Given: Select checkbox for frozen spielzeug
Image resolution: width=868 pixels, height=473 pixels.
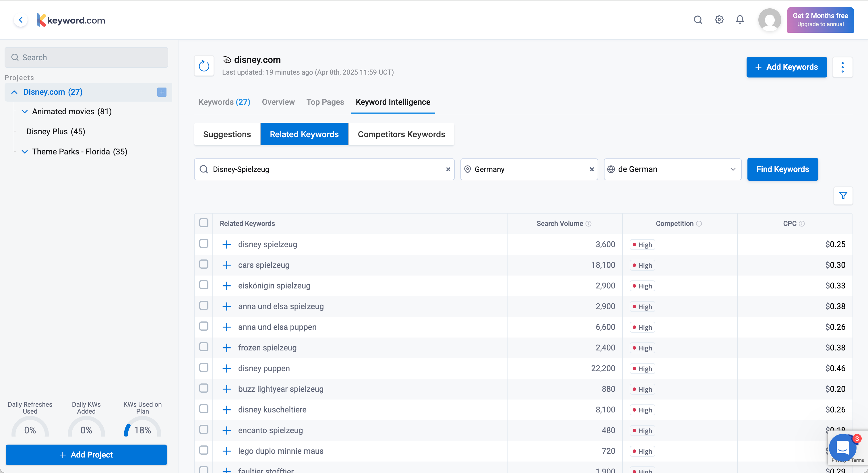Looking at the screenshot, I should pos(204,347).
